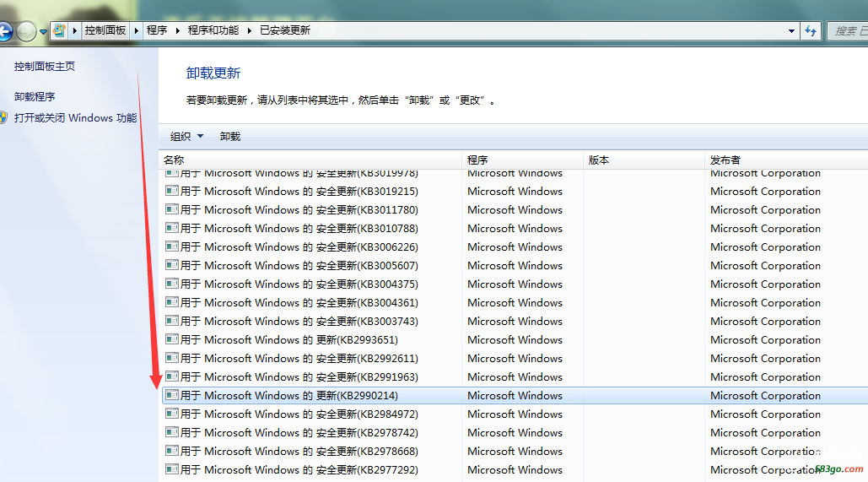The width and height of the screenshot is (868, 482).
Task: Click the Forward navigation arrow button
Action: tap(26, 31)
